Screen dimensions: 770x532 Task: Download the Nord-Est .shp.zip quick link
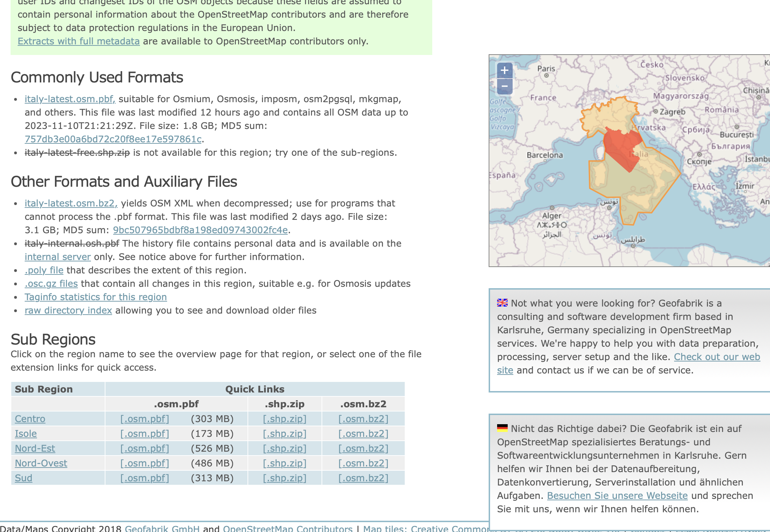(285, 449)
